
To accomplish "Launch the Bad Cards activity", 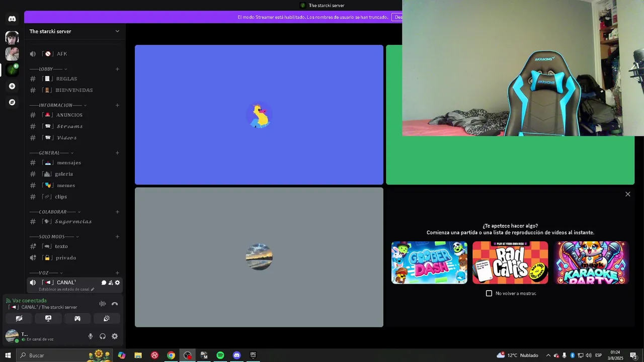I will point(510,262).
